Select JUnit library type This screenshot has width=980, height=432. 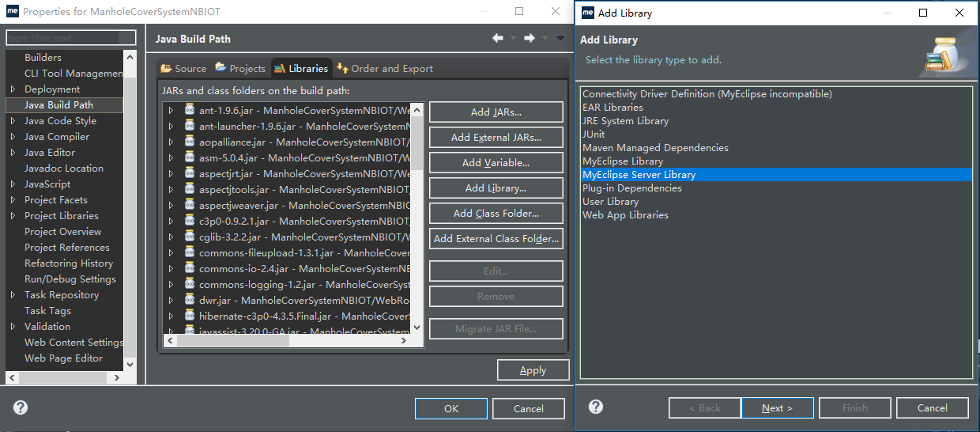coord(594,135)
